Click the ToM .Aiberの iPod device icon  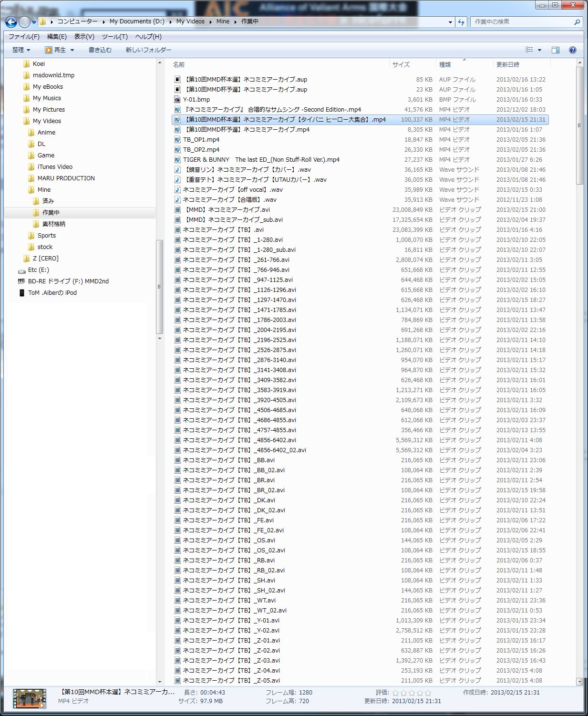click(21, 293)
